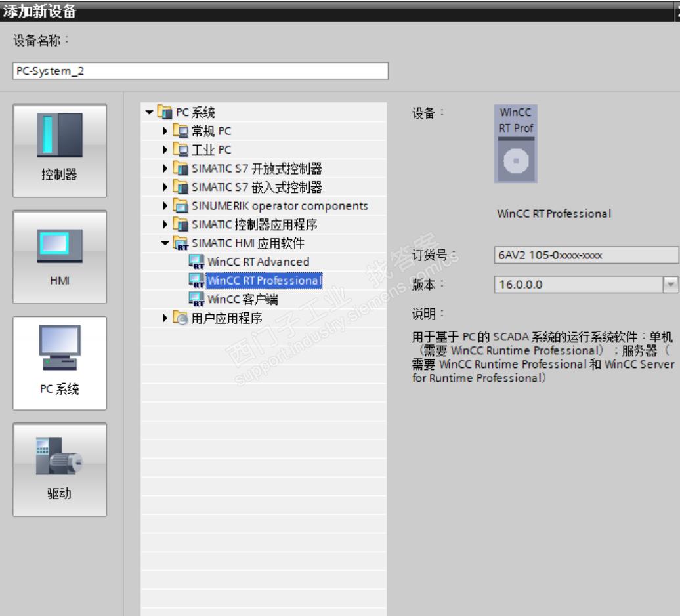The image size is (680, 616).
Task: Click SINUMERIK operator components folder icon
Action: (x=181, y=205)
